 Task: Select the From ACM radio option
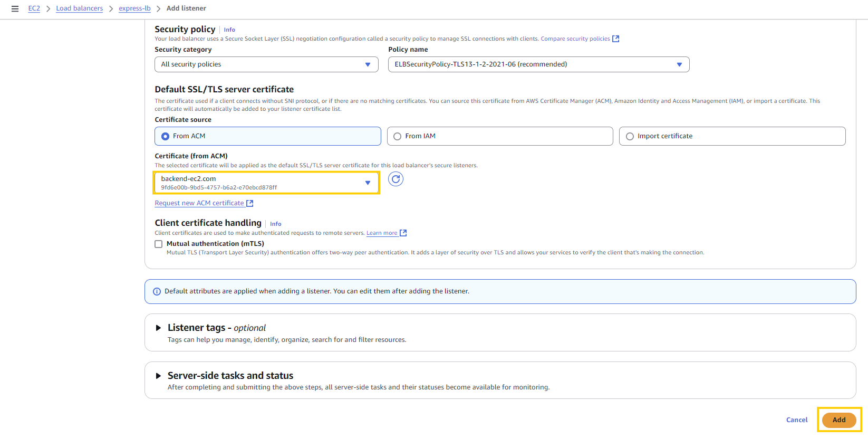point(166,136)
